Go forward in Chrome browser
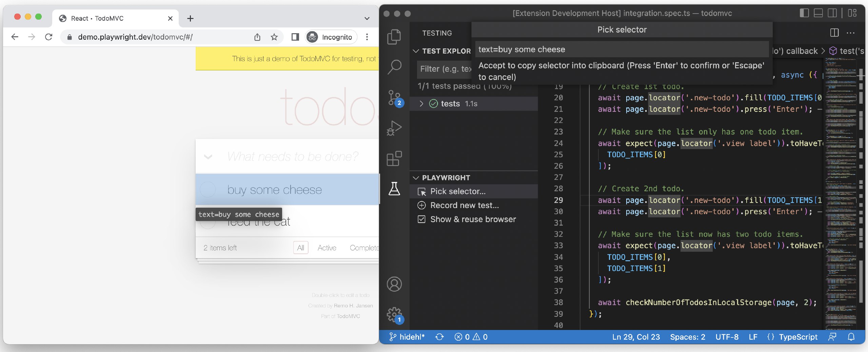This screenshot has width=868, height=352. click(x=32, y=37)
